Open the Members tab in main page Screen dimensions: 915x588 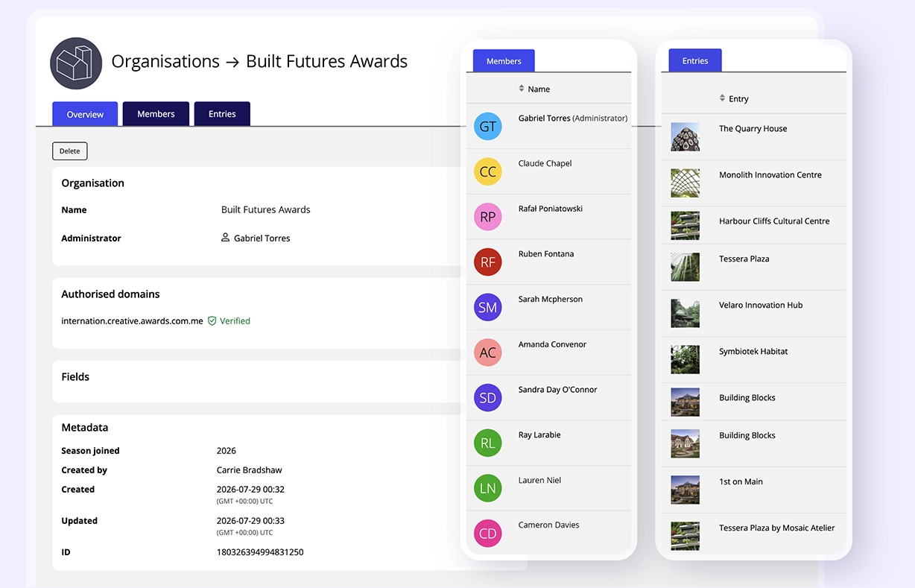coord(156,114)
